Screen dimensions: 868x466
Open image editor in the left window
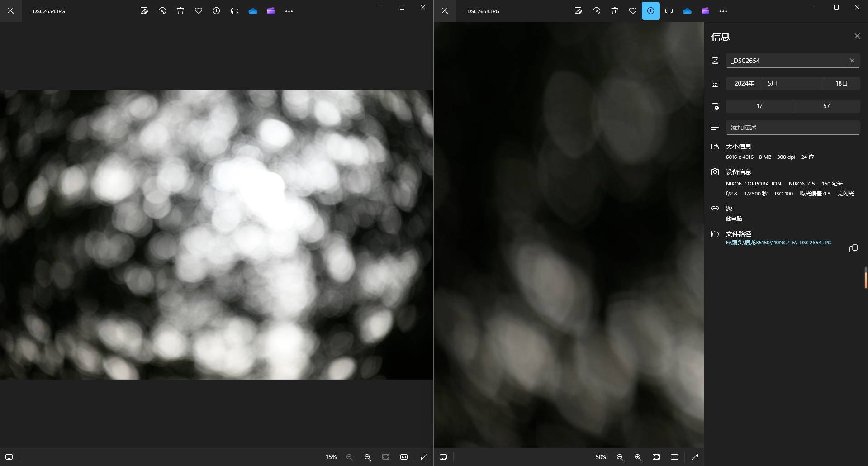click(x=144, y=11)
